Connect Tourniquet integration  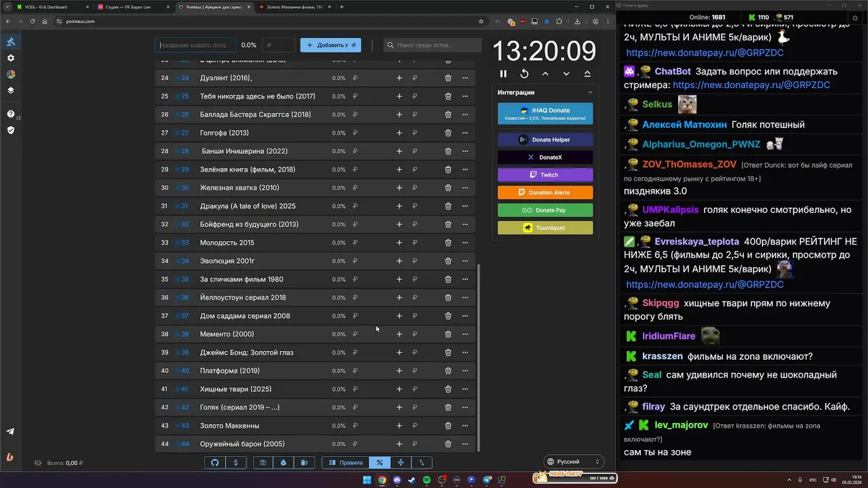[x=545, y=228]
